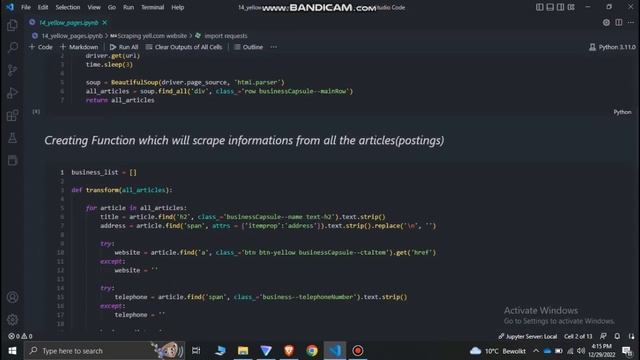Click Cell 2 of 13 status item
This screenshot has width=640, height=360.
(578, 336)
